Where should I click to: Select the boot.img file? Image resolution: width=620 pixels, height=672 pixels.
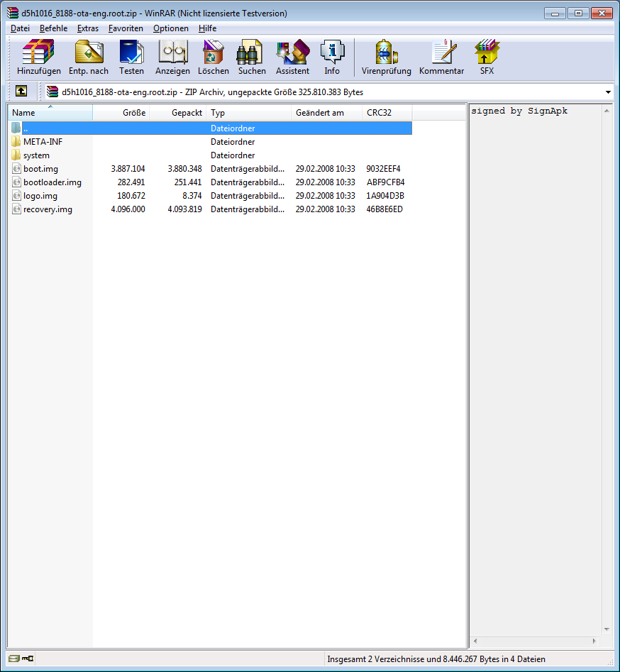(40, 169)
